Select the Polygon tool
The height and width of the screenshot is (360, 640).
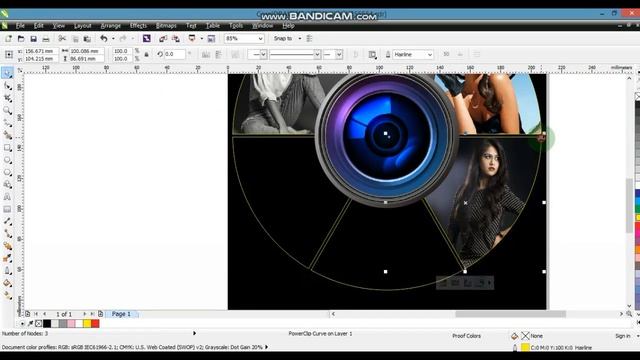pos(7,172)
